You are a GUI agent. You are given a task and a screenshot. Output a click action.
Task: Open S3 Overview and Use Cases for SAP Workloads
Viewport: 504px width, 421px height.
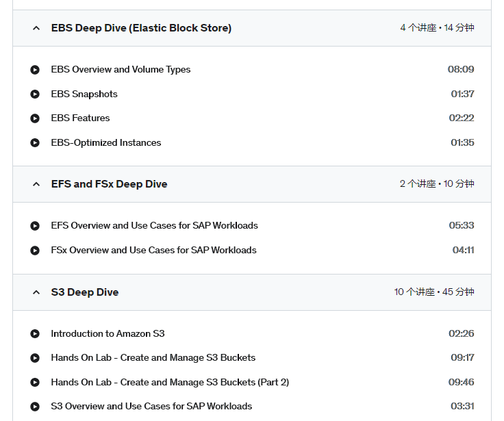[x=151, y=406]
